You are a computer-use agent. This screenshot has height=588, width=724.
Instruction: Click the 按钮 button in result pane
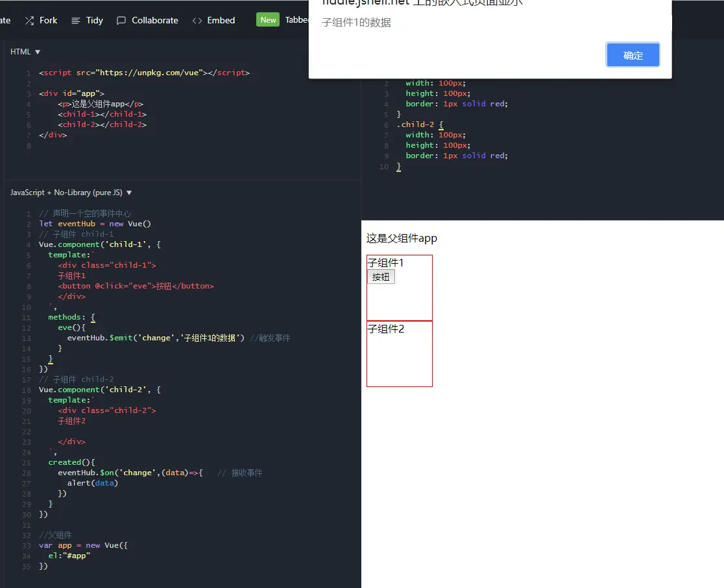point(381,277)
